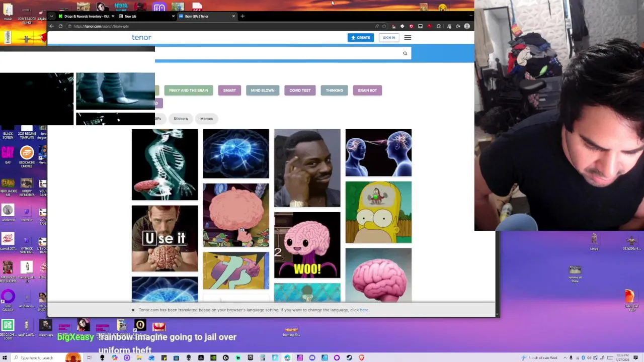Image resolution: width=644 pixels, height=362 pixels.
Task: Open the browser extensions puzzle icon
Action: [439, 26]
